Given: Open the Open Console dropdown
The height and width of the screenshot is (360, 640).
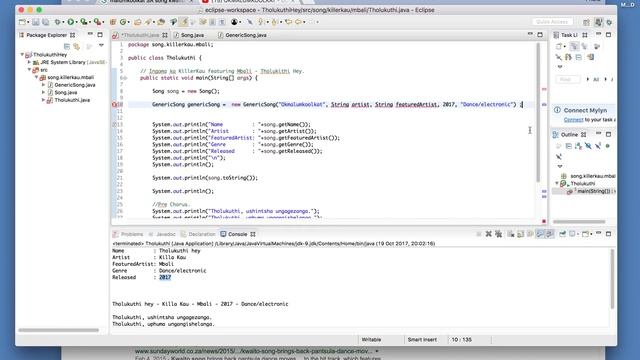Looking at the screenshot, I should pos(591,234).
